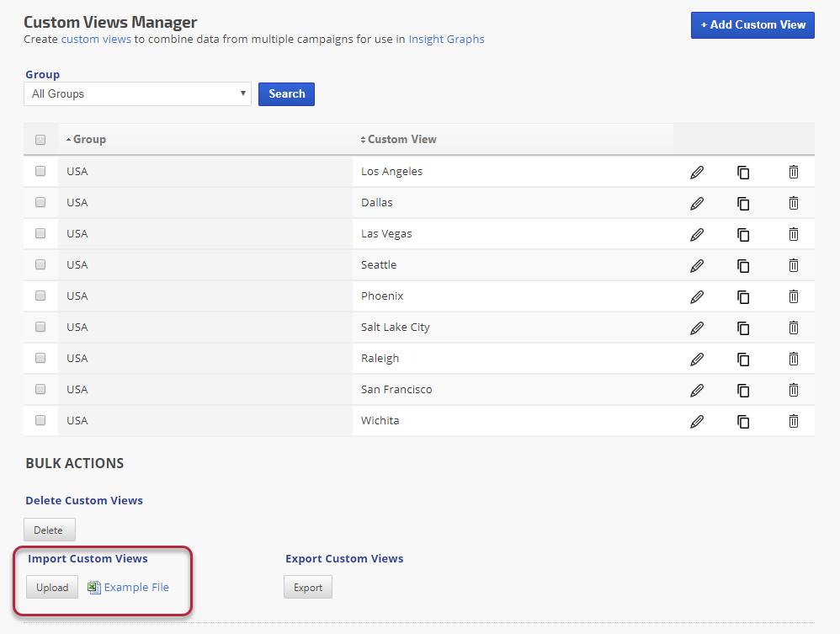
Task: Click the pencil icon for Raleigh
Action: point(696,359)
